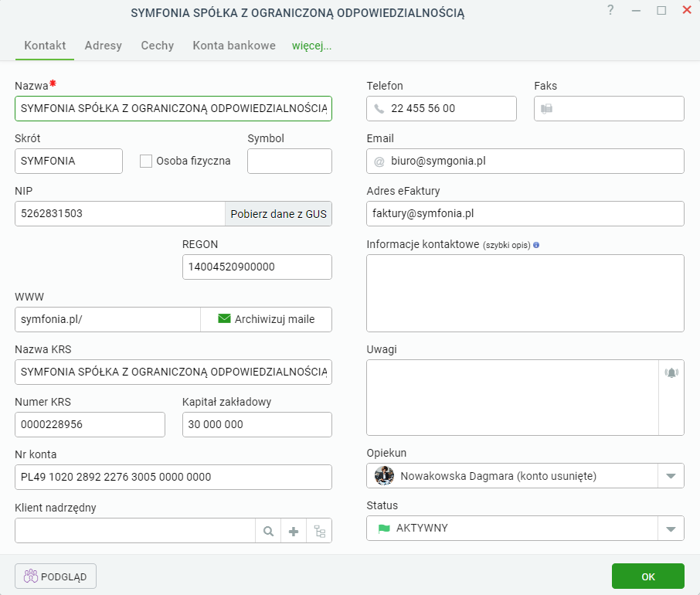Click the Uwagi text area
700x595 pixels.
coord(512,397)
